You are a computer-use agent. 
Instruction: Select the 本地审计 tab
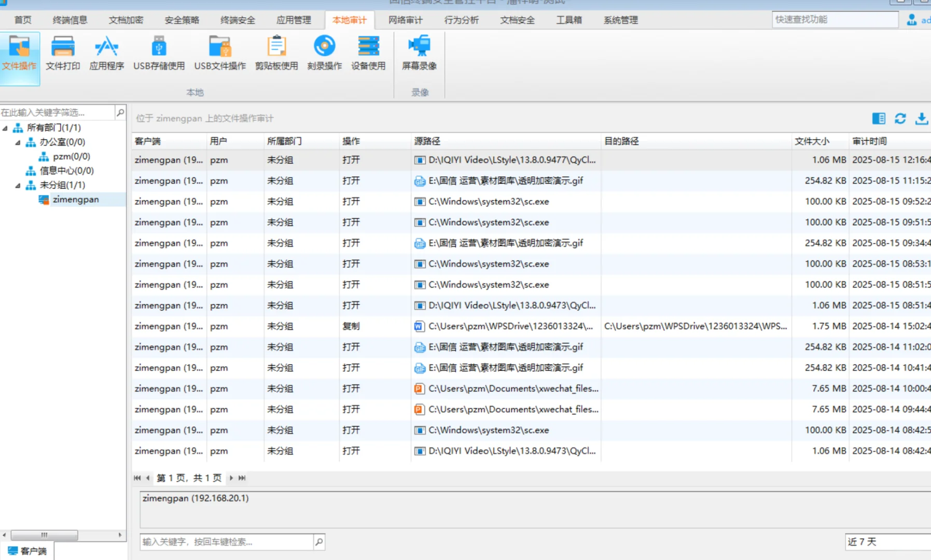coord(350,20)
